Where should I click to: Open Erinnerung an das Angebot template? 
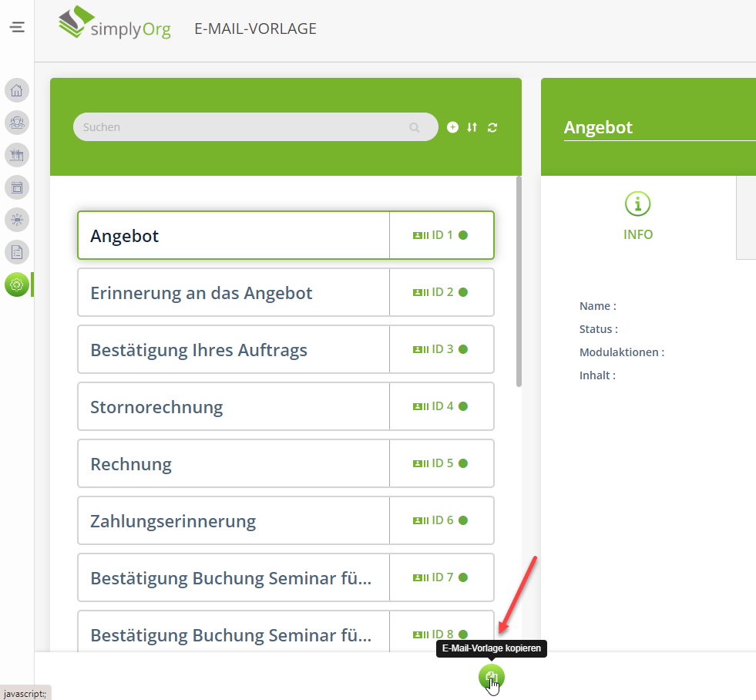[x=233, y=293]
